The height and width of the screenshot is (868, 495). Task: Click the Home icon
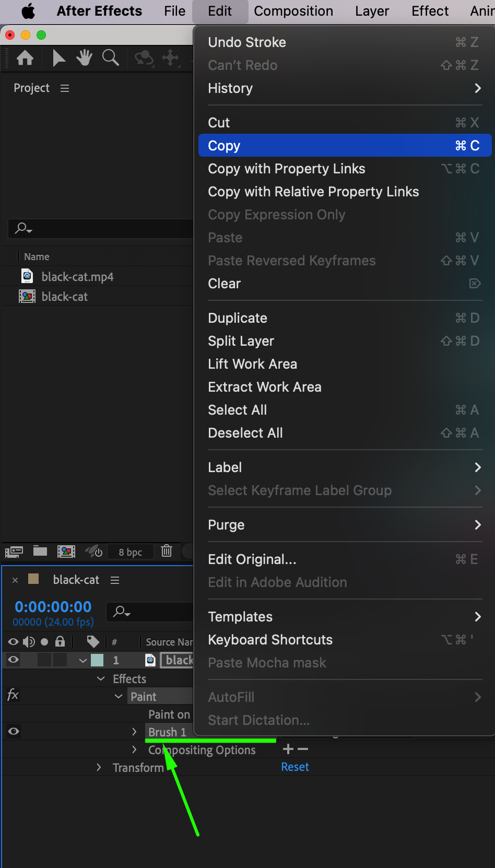(x=25, y=57)
